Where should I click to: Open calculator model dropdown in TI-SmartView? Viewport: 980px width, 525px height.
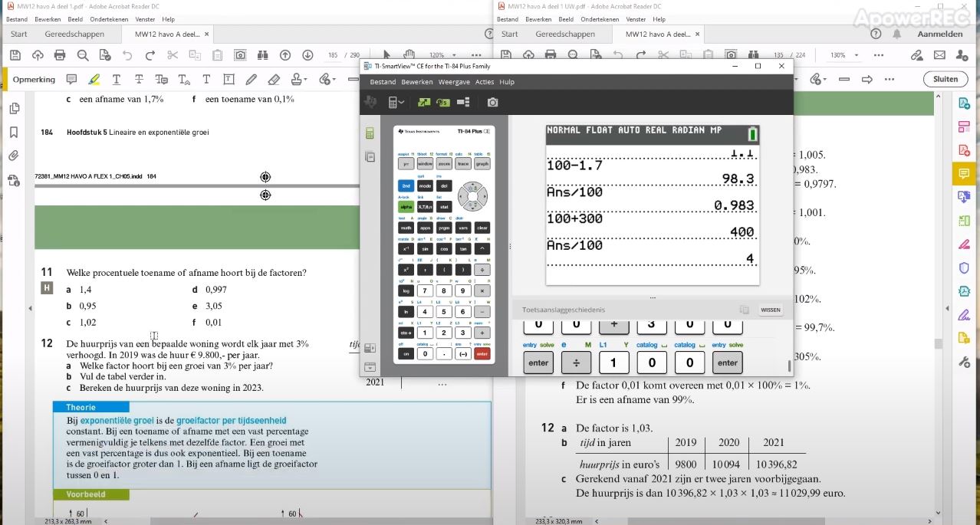(x=396, y=102)
